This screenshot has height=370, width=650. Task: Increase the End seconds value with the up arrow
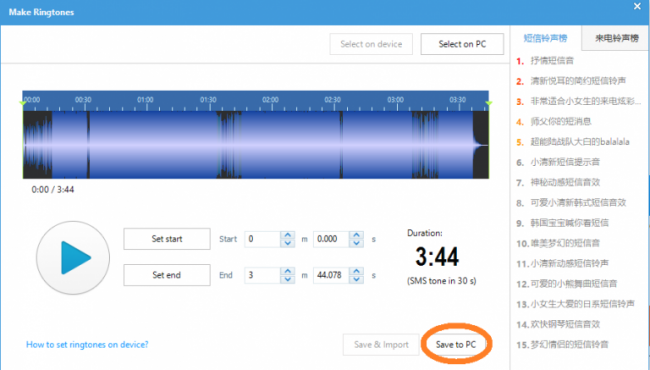[357, 271]
